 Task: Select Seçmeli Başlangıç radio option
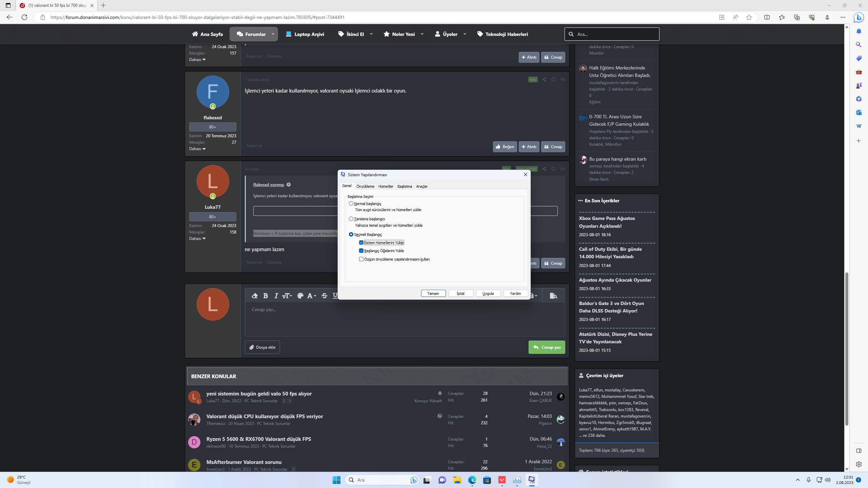click(x=351, y=235)
